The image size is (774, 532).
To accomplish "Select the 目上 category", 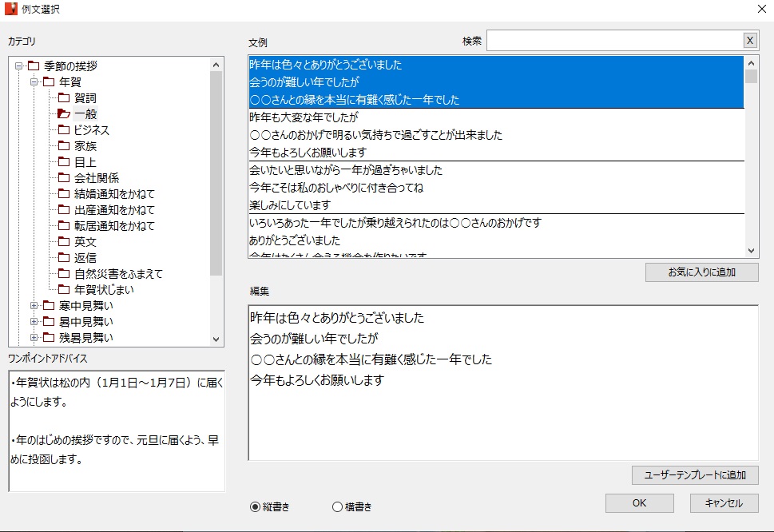I will pyautogui.click(x=85, y=162).
